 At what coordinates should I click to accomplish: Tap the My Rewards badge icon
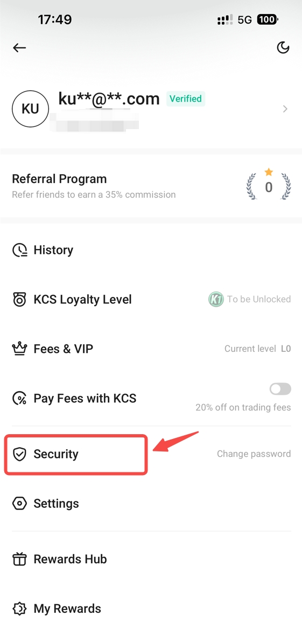[20, 608]
